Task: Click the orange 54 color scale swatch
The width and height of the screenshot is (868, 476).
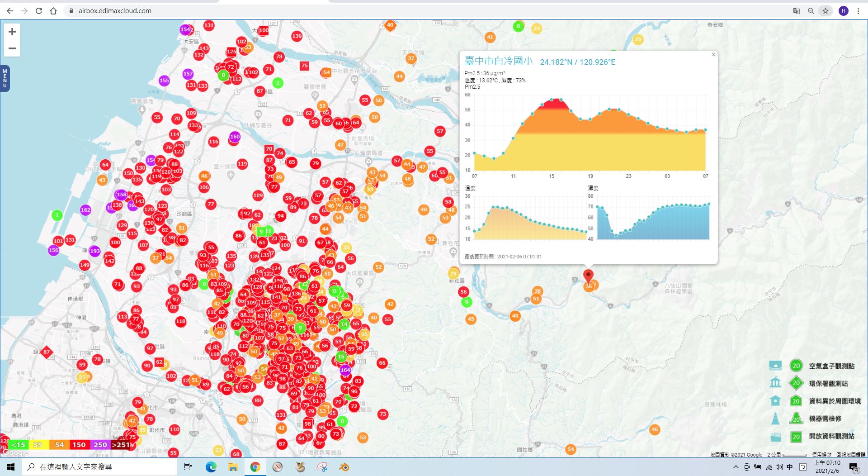Action: pyautogui.click(x=59, y=445)
